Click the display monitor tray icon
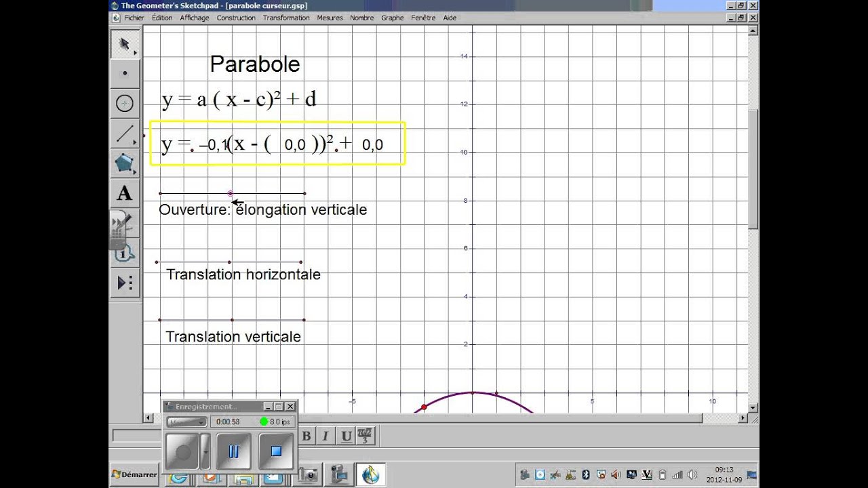868x488 pixels. coord(631,475)
